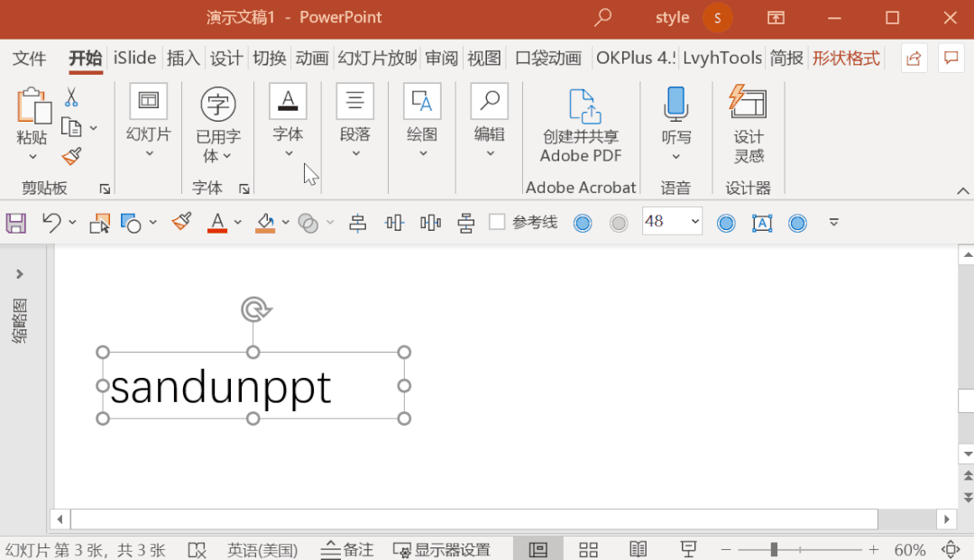Image resolution: width=974 pixels, height=560 pixels.
Task: Open the font size dropdown
Action: [694, 221]
